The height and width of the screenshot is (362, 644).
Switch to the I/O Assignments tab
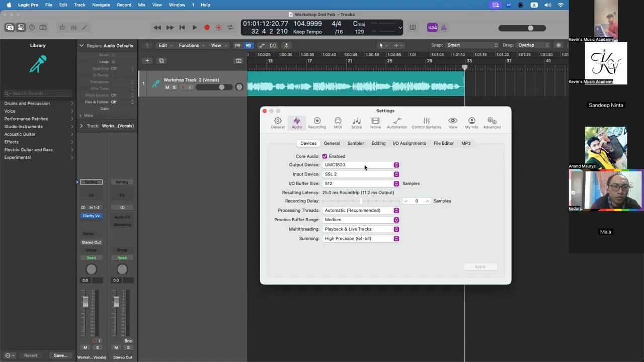[x=410, y=143]
